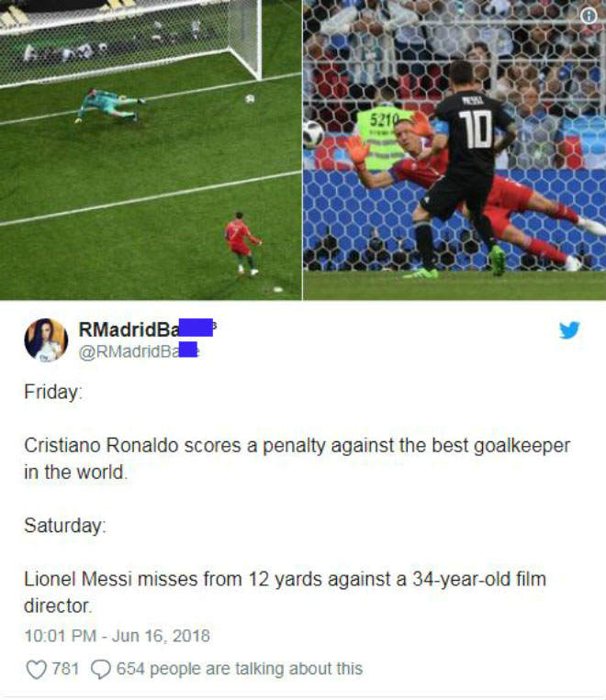Click the reply speech bubble icon

(x=101, y=669)
